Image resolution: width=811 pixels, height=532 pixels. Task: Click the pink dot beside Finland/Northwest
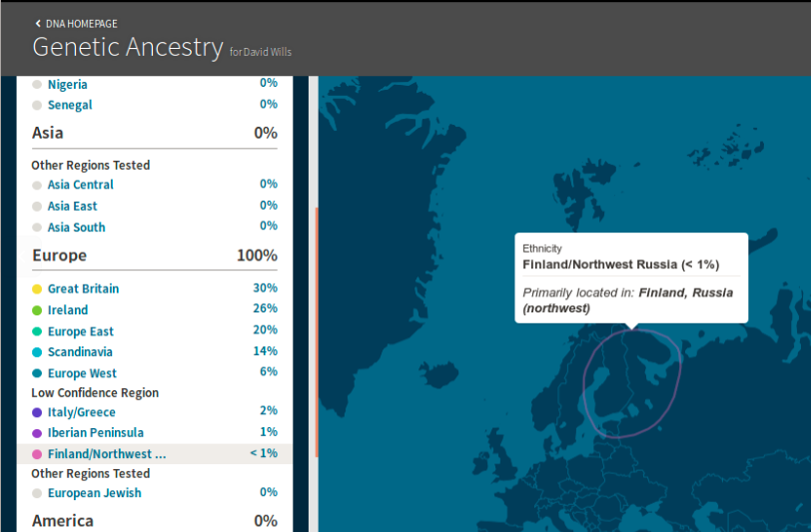37,454
